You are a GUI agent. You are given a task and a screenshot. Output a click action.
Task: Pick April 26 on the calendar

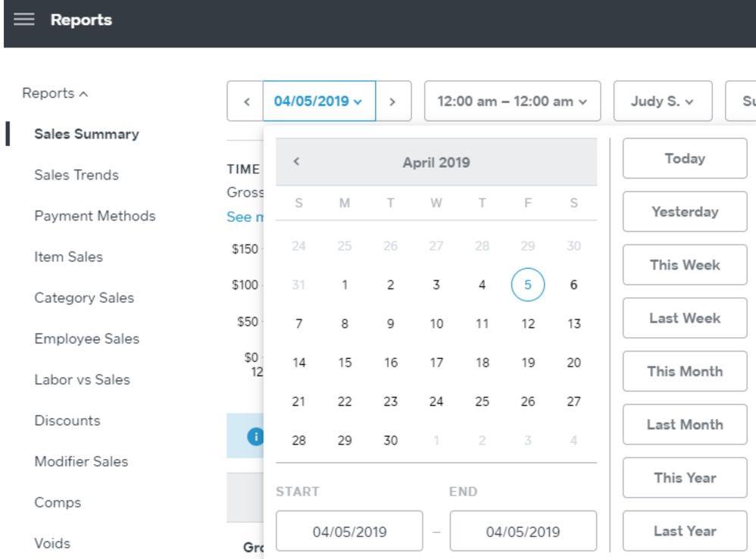(528, 401)
